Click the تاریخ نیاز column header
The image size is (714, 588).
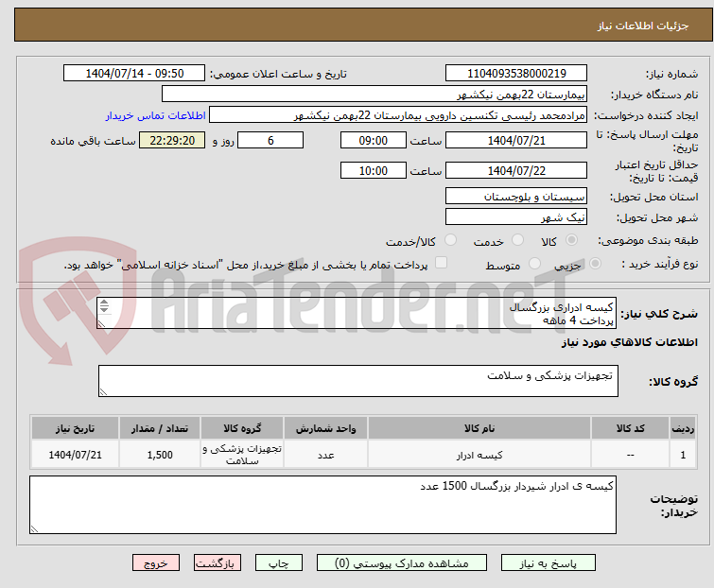(x=75, y=428)
